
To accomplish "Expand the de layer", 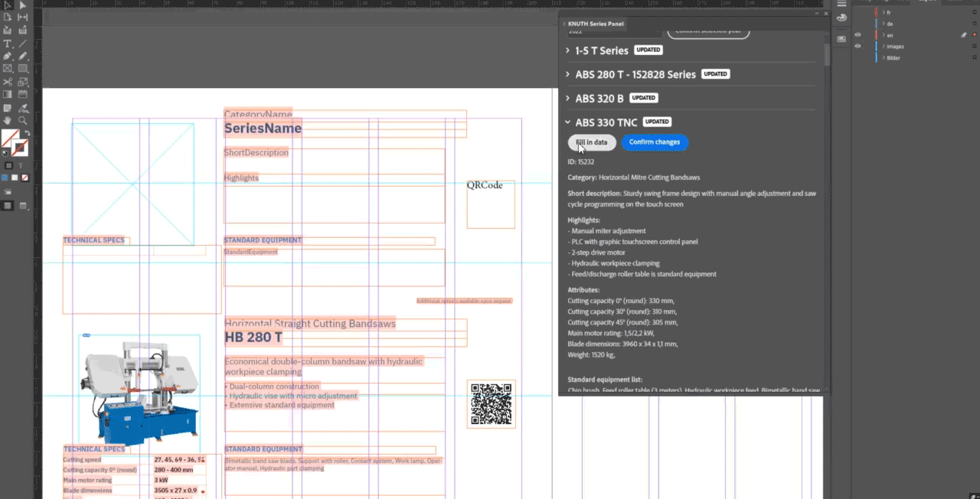I will tap(884, 24).
